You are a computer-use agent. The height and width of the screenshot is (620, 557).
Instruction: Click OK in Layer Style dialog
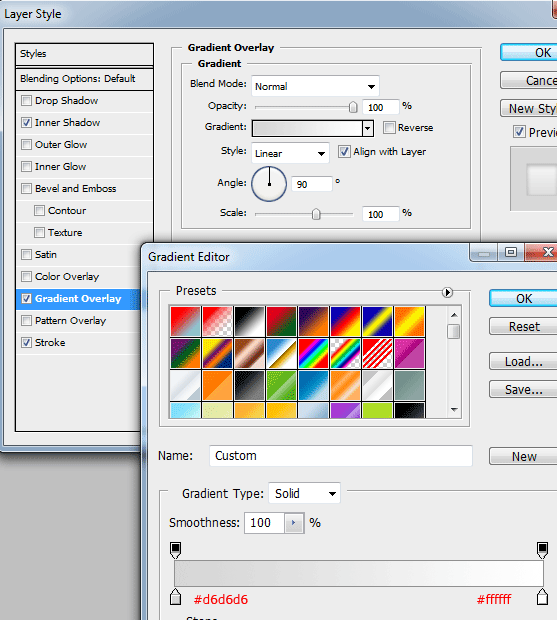[529, 53]
